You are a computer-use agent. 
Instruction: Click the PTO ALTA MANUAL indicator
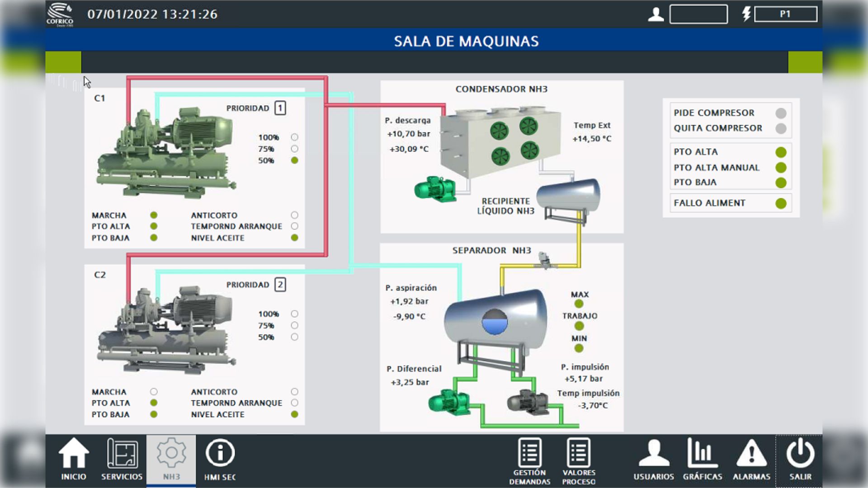point(781,168)
